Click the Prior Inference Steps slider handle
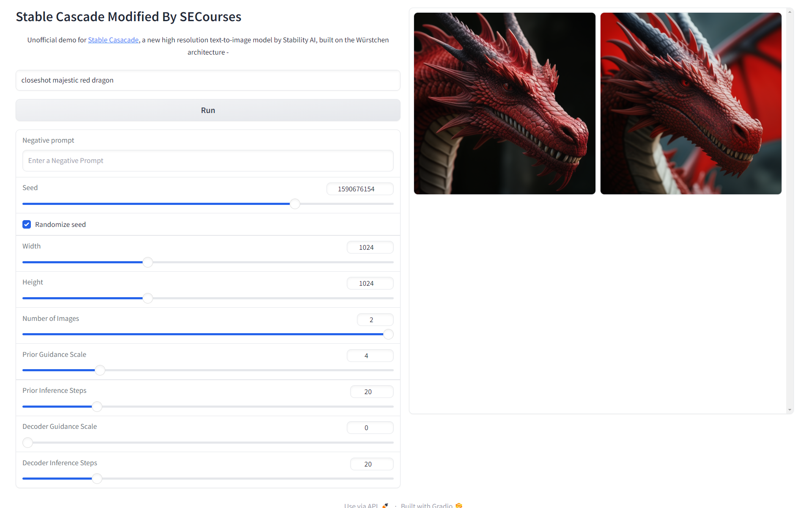This screenshot has height=508, width=812. point(97,407)
